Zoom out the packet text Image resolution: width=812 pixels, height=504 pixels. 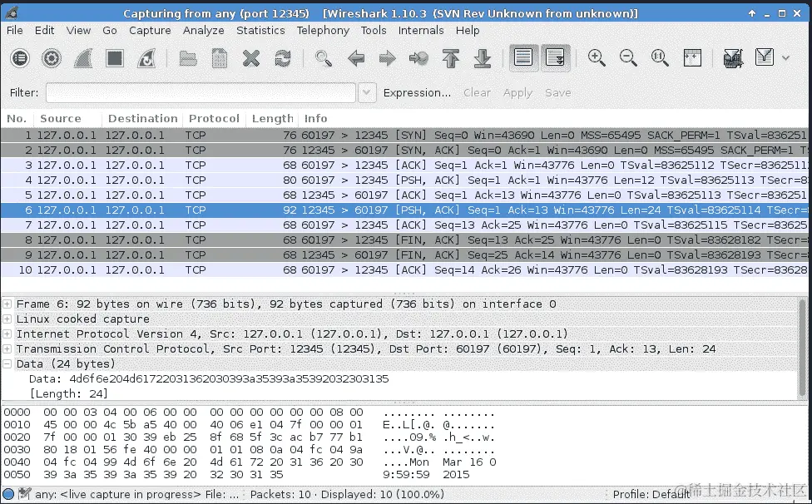coord(628,57)
